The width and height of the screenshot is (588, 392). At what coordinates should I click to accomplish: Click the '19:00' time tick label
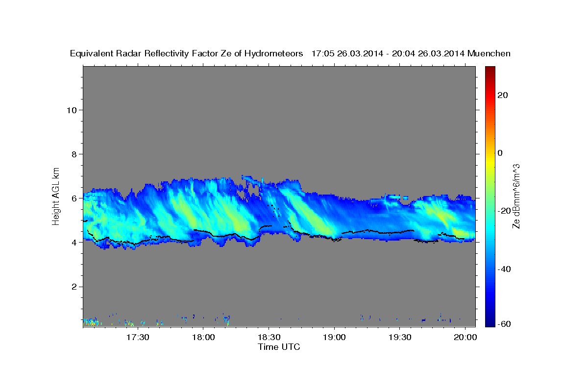click(334, 338)
